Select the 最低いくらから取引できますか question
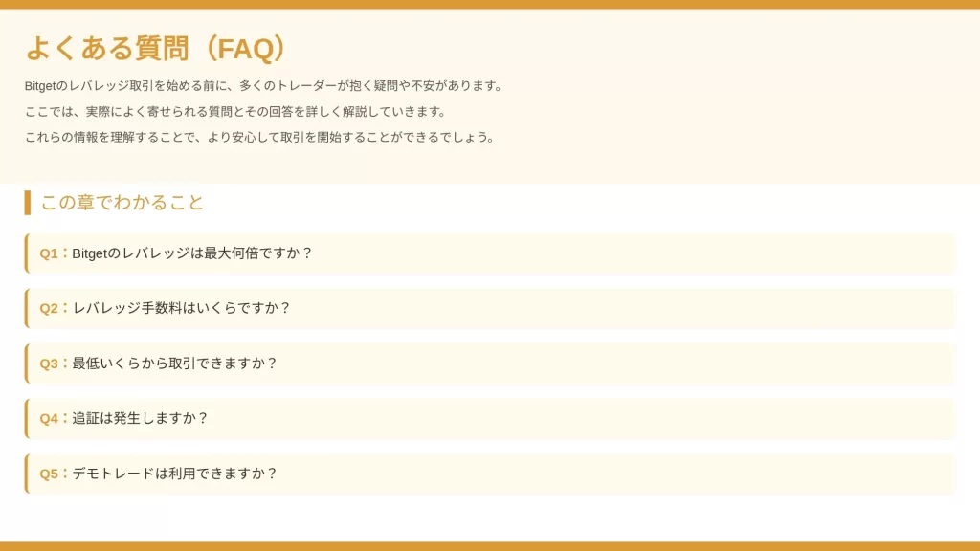 coord(490,364)
